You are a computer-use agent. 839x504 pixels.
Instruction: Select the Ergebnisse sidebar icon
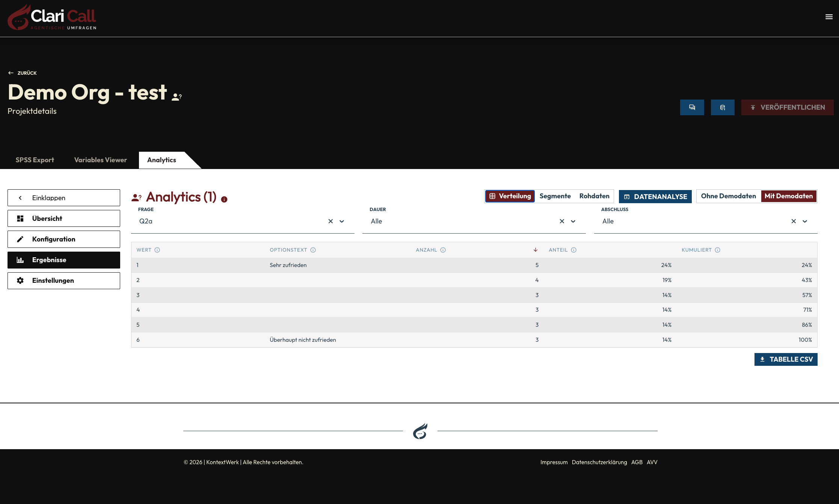click(x=21, y=260)
